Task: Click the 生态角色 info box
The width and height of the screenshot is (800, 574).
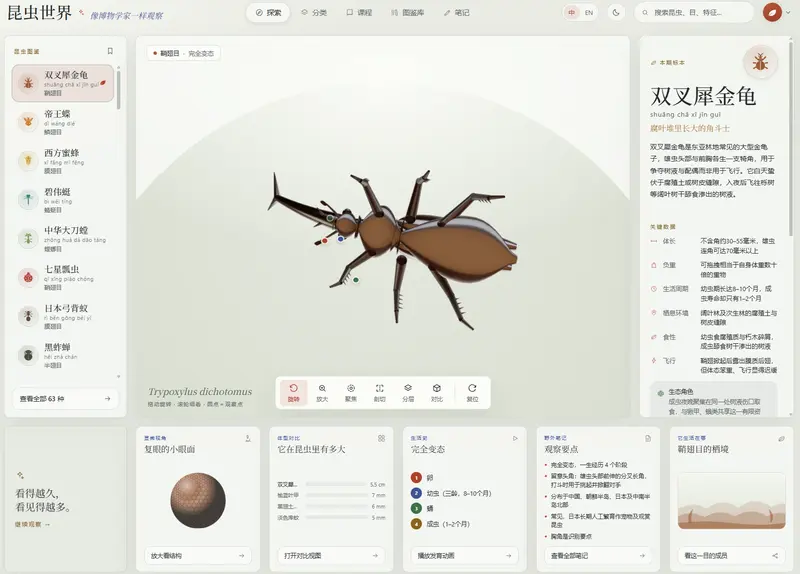Action: tap(713, 401)
